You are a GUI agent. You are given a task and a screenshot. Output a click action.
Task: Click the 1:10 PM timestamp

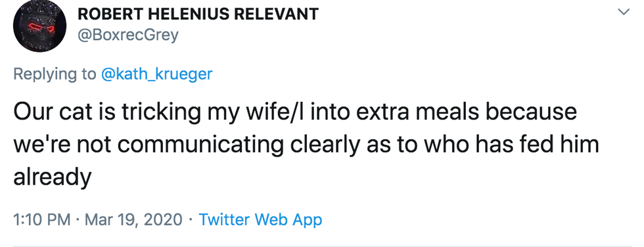42,219
